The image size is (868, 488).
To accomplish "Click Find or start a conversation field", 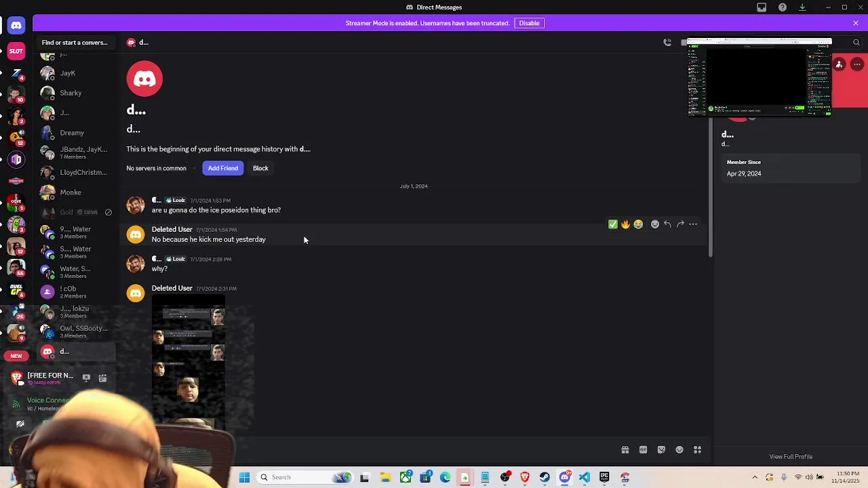I will [75, 43].
